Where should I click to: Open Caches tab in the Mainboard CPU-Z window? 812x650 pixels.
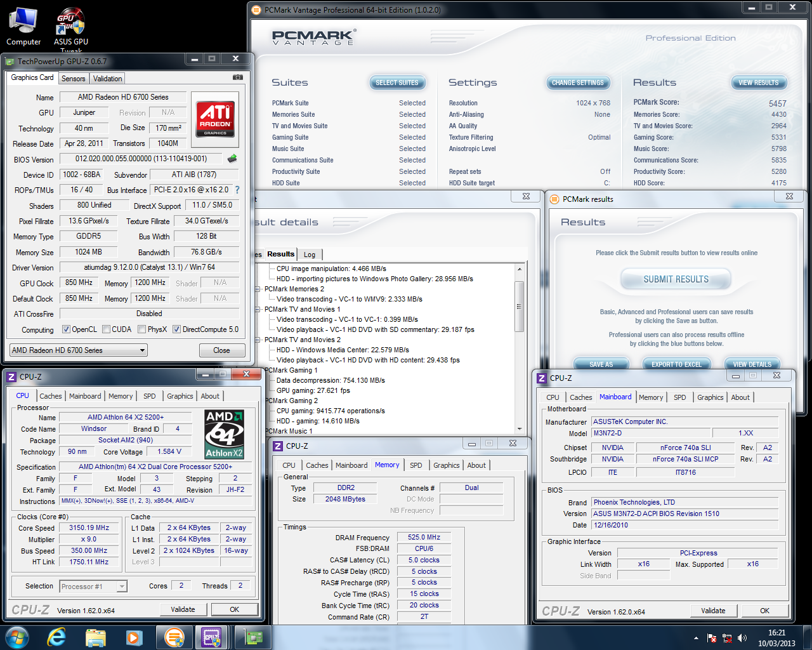[580, 397]
